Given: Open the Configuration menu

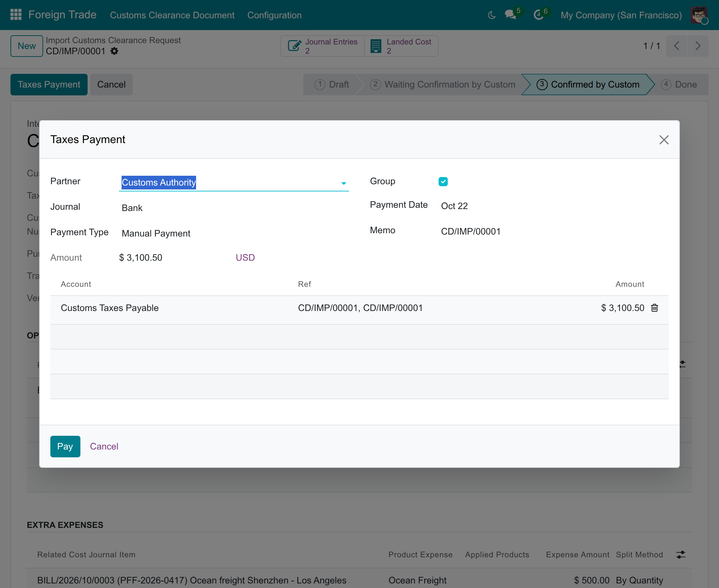Looking at the screenshot, I should coord(275,15).
